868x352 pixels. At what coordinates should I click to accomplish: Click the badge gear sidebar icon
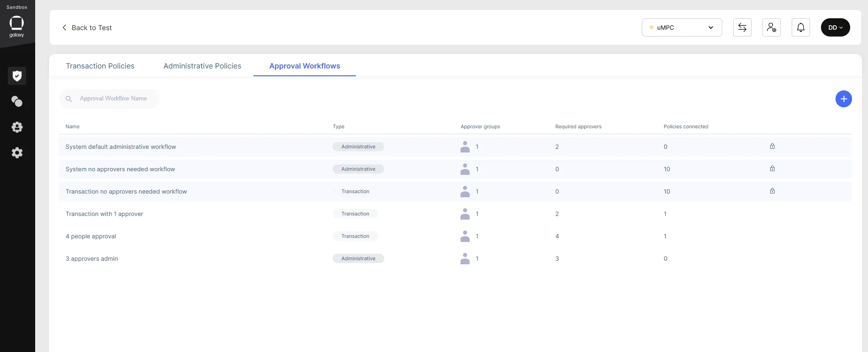point(17,127)
